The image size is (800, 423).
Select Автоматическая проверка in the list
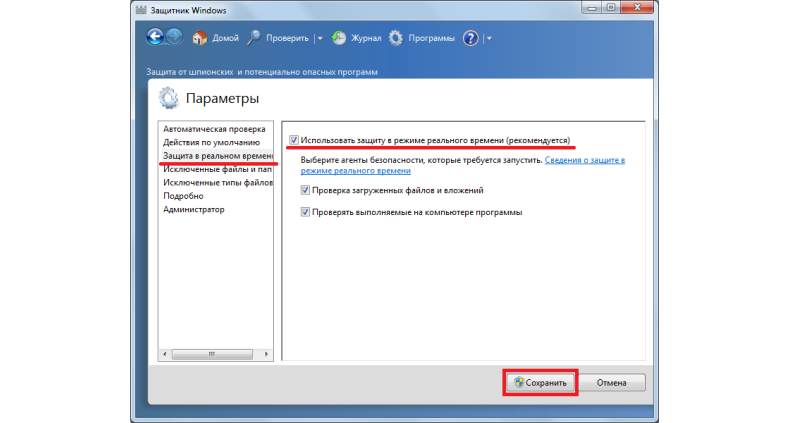pyautogui.click(x=215, y=129)
